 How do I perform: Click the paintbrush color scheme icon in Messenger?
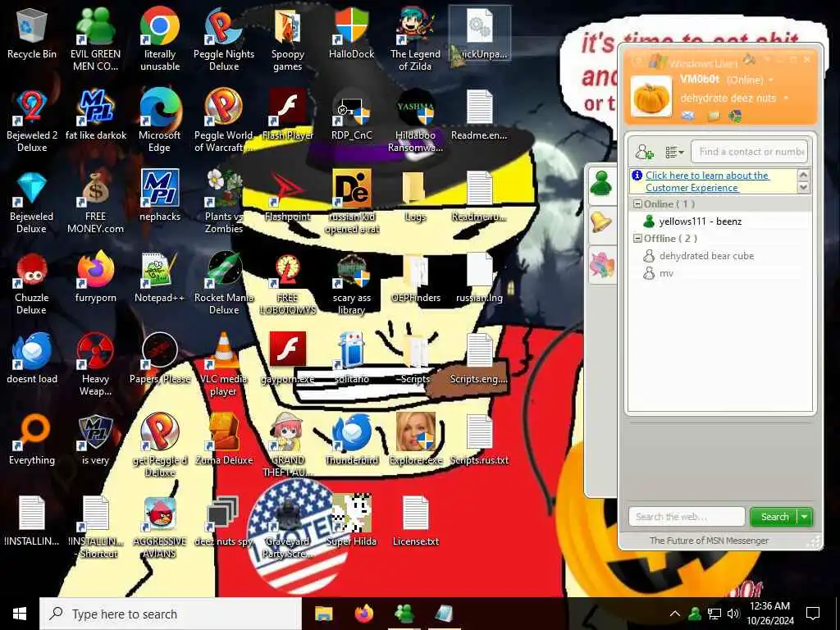coord(750,59)
